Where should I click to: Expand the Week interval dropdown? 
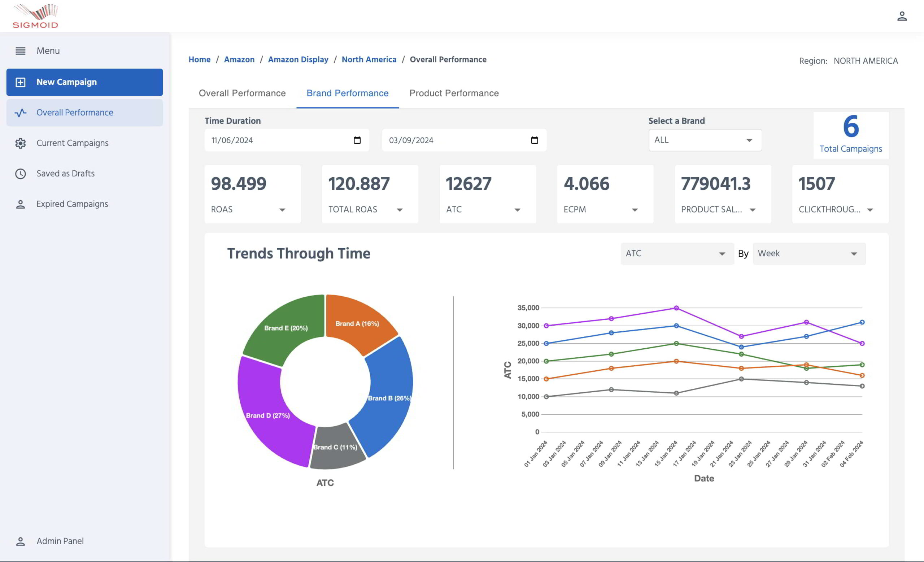click(x=809, y=254)
